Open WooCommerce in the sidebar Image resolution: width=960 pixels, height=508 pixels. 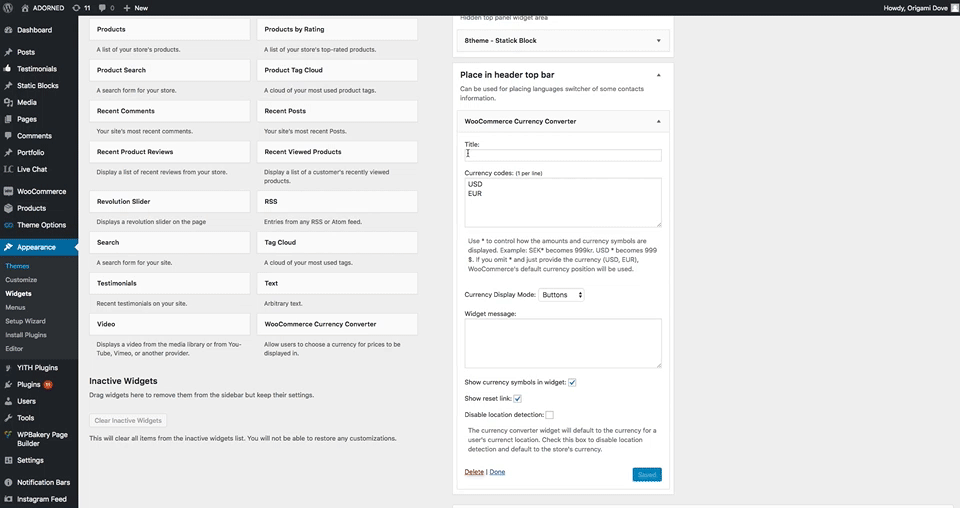(41, 191)
